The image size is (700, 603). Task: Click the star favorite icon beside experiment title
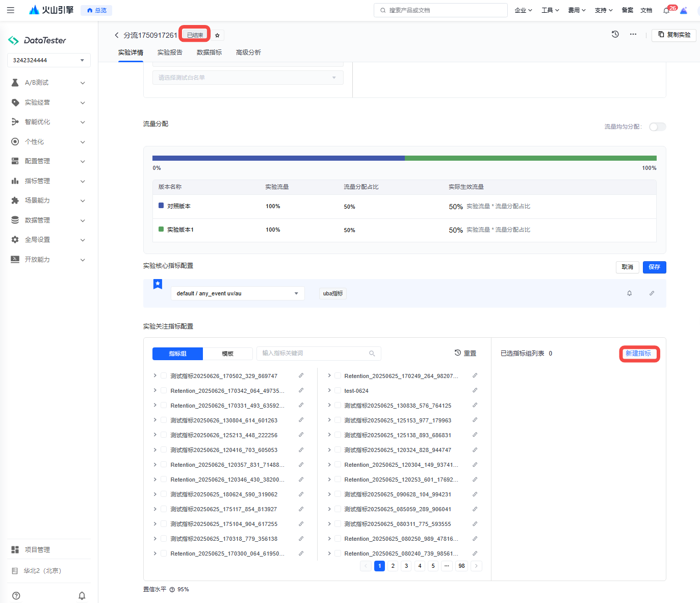pyautogui.click(x=217, y=35)
